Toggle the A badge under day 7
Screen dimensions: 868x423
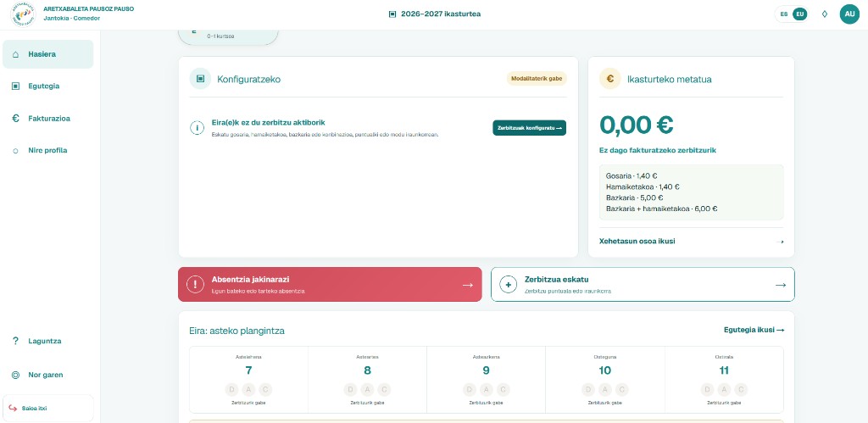pos(248,389)
